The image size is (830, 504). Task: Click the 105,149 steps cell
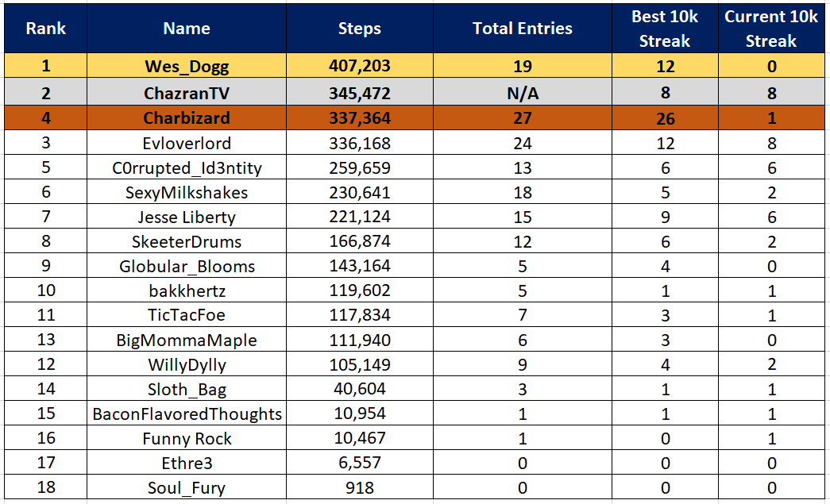pos(360,364)
